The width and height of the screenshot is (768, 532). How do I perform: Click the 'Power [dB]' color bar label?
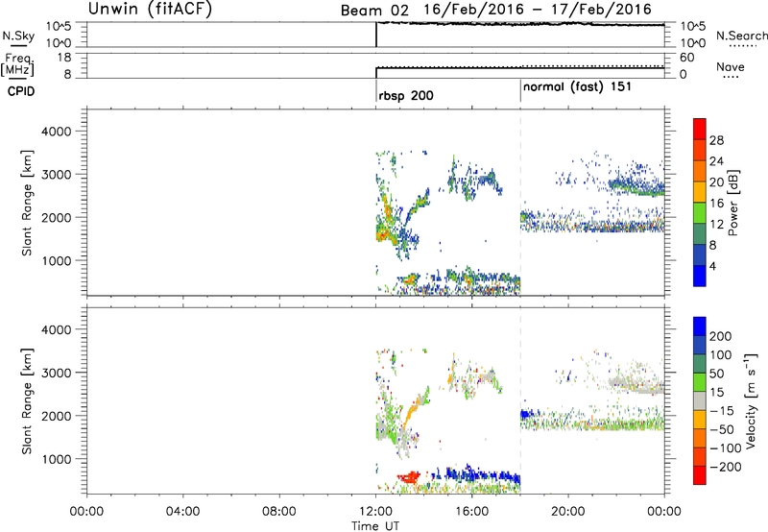(x=733, y=203)
